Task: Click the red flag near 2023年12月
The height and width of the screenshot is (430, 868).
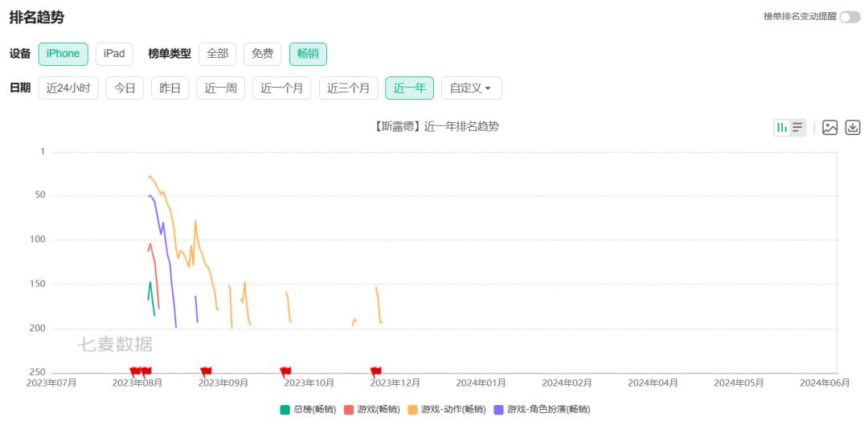Action: pyautogui.click(x=375, y=371)
